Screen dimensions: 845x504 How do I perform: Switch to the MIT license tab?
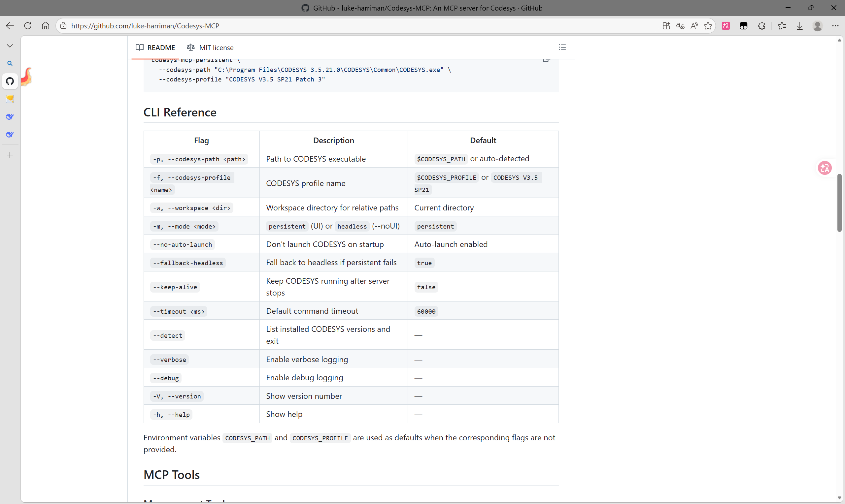pos(210,47)
